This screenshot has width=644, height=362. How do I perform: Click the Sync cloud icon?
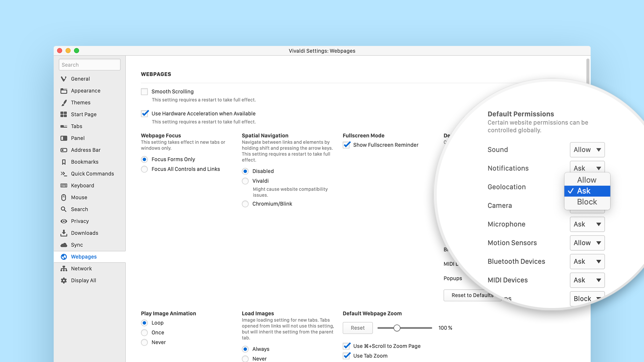click(64, 245)
